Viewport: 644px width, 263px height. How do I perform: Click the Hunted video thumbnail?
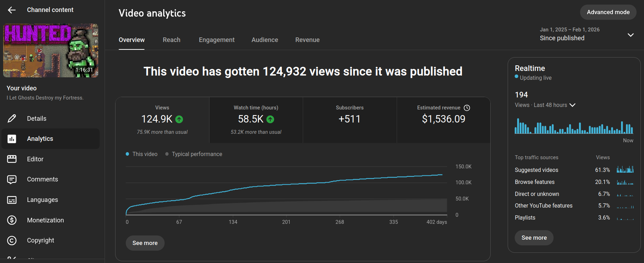[x=51, y=50]
